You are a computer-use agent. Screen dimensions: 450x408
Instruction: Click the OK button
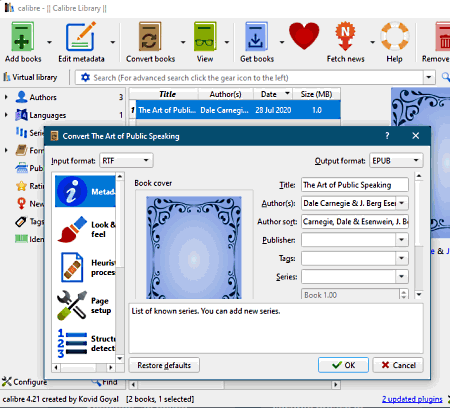tap(343, 365)
